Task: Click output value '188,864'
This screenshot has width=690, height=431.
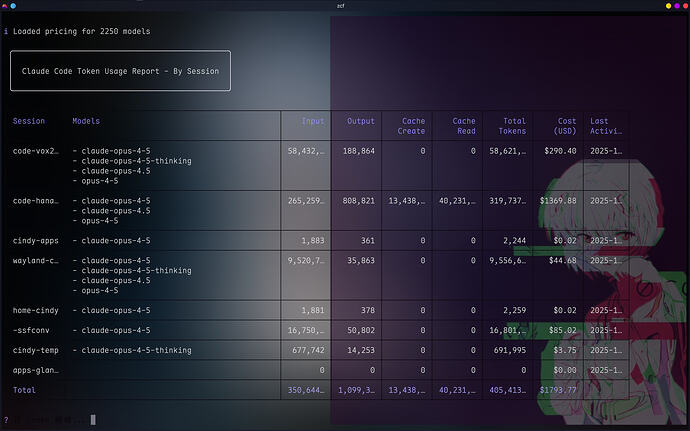Action: tap(359, 151)
